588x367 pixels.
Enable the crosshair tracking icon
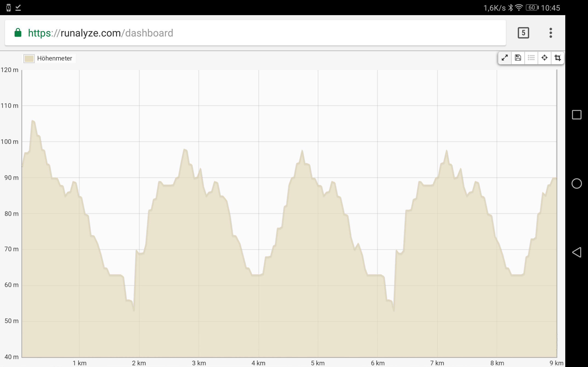[544, 58]
